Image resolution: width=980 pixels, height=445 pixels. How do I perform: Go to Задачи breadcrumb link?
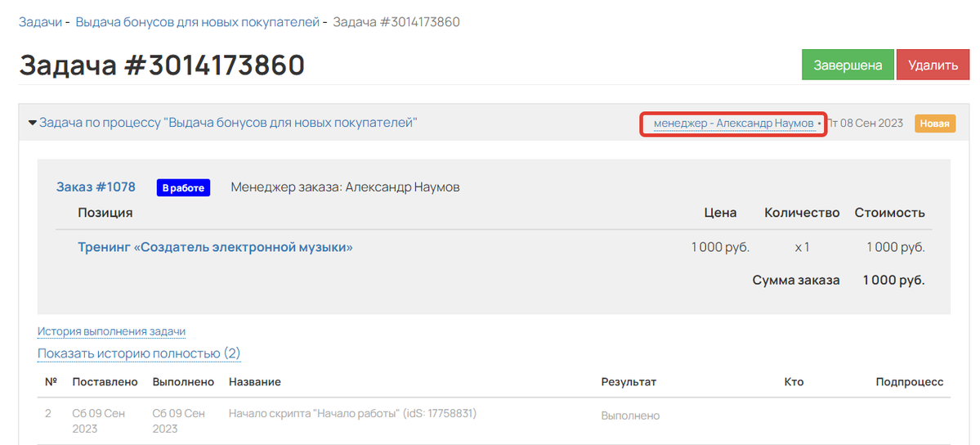pyautogui.click(x=40, y=22)
